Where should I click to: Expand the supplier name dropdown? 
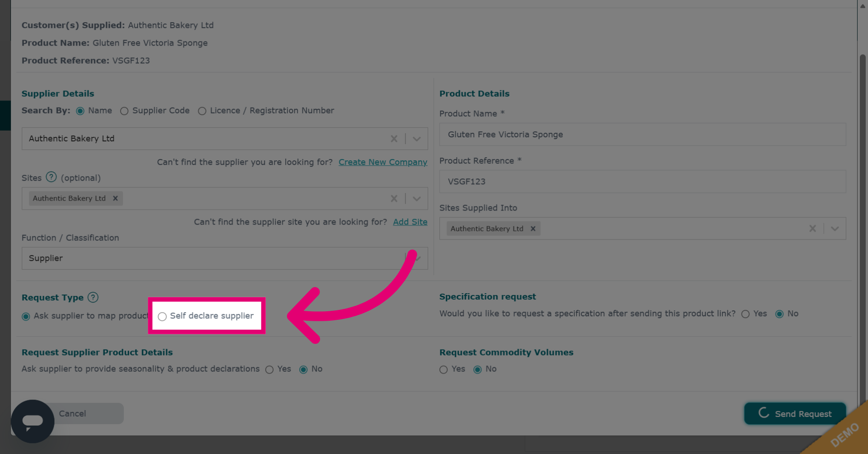(x=416, y=139)
